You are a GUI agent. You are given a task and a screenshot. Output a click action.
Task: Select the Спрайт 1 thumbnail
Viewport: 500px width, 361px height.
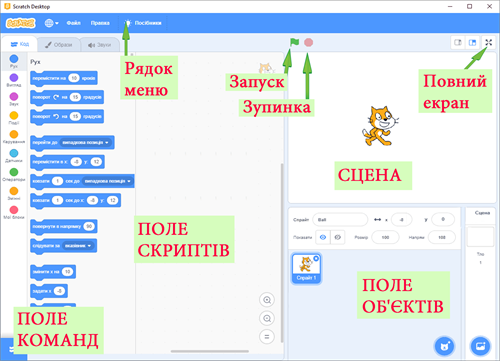pyautogui.click(x=306, y=269)
